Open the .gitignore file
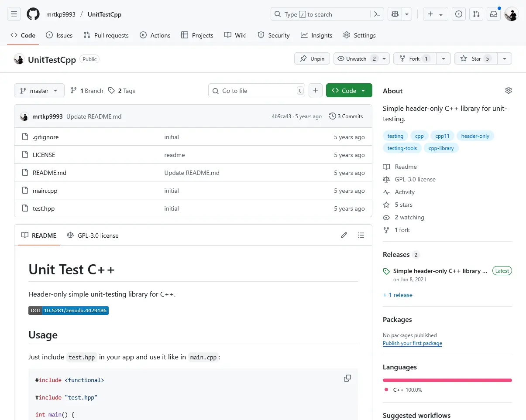 click(x=45, y=137)
